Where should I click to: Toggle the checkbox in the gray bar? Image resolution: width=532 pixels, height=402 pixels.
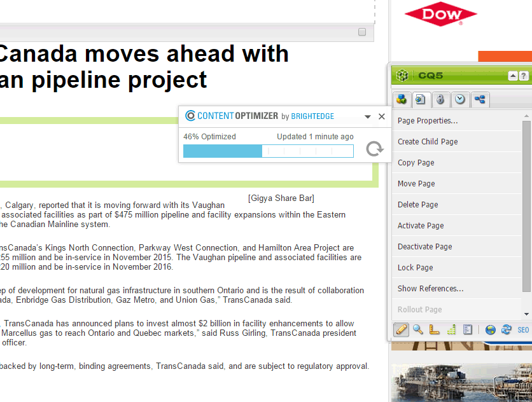pos(362,32)
